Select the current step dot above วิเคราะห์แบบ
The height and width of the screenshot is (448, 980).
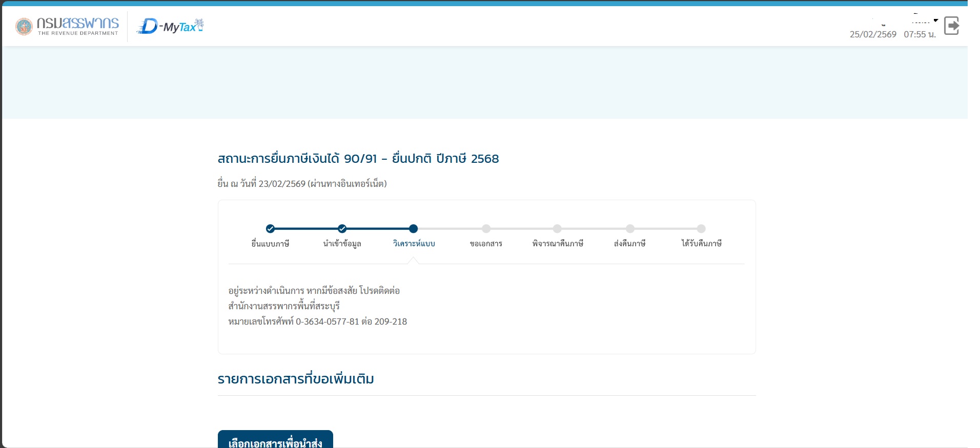414,229
